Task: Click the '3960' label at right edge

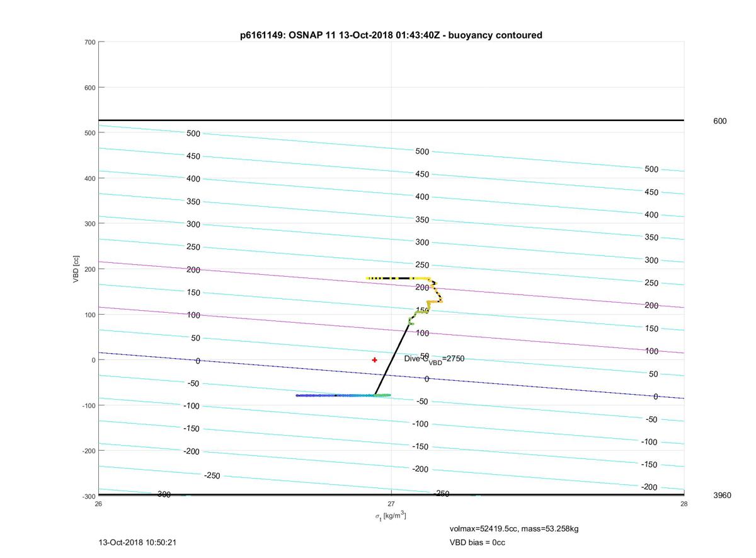Action: [x=722, y=496]
